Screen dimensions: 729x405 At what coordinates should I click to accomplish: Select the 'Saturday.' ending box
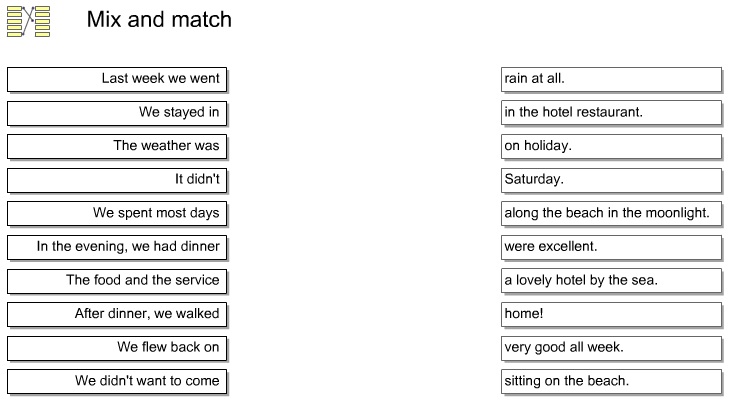coord(610,180)
